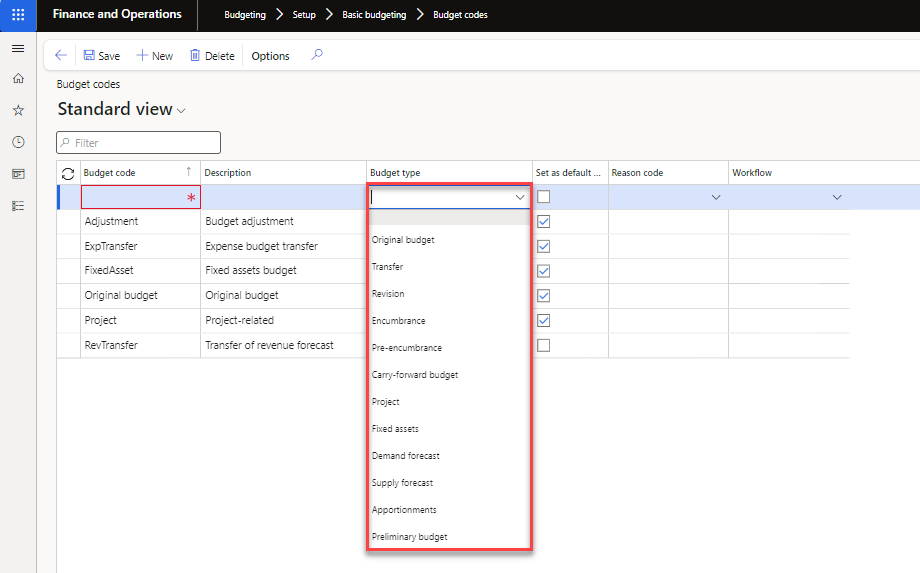Open the Options menu
920x573 pixels.
click(x=270, y=56)
